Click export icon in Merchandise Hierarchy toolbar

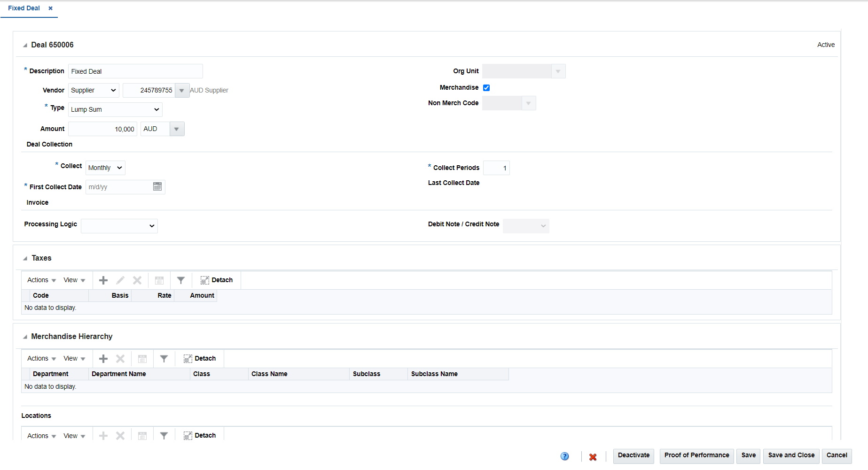pos(142,359)
